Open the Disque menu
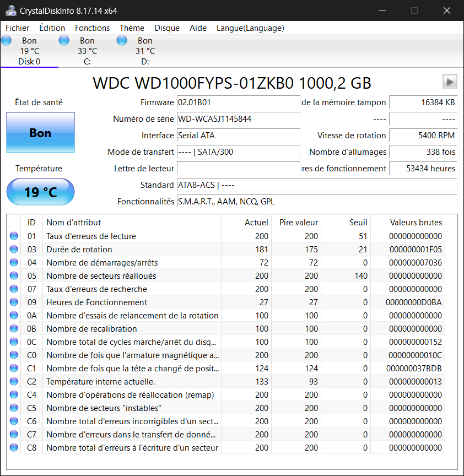The image size is (464, 476). 167,28
